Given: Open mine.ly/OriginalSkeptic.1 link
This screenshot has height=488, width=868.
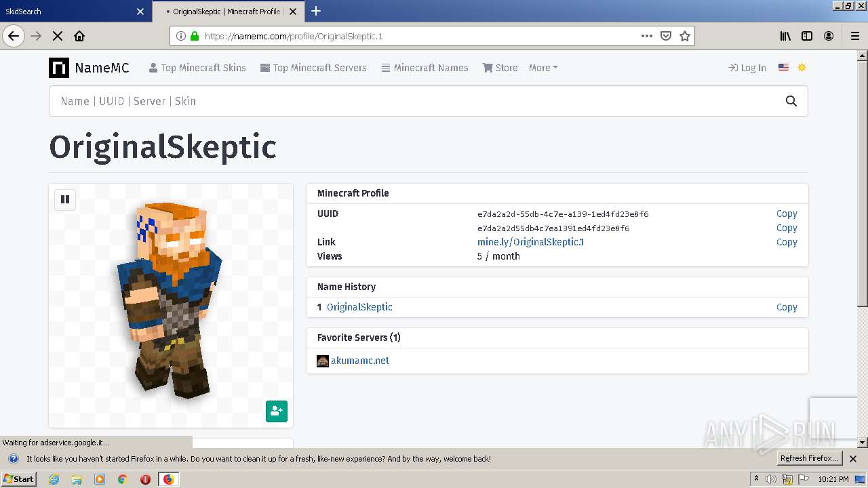Looking at the screenshot, I should (530, 242).
